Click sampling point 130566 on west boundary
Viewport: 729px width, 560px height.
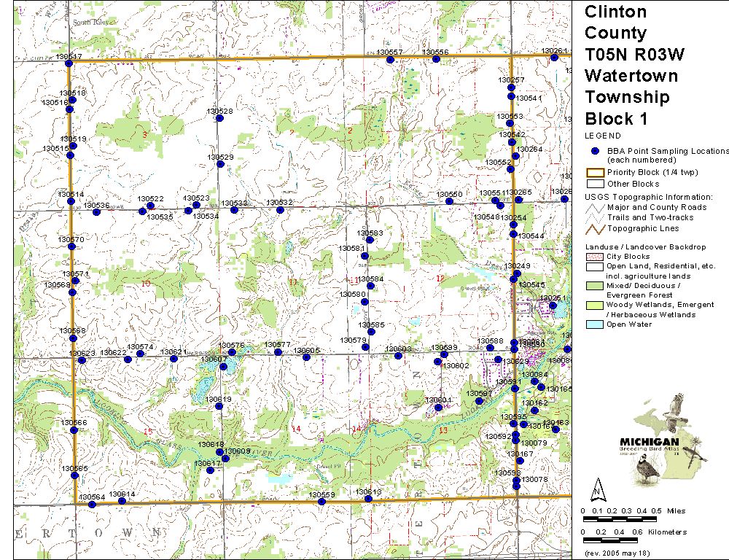[x=74, y=429]
